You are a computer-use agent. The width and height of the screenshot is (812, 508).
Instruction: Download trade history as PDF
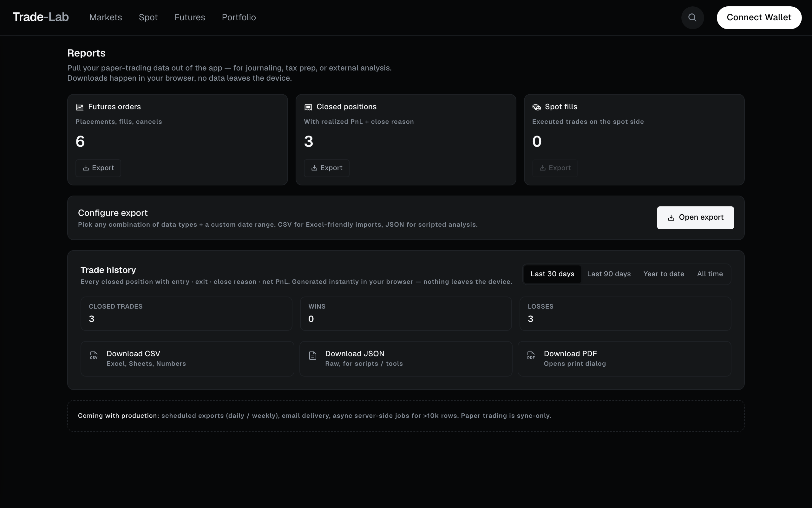click(624, 359)
